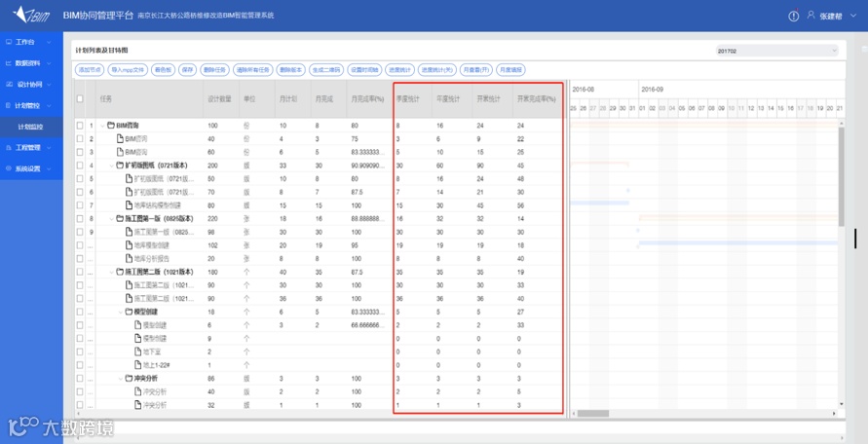Click the Gantt horizontal scrollbar thumb
The height and width of the screenshot is (444, 868).
(x=593, y=414)
